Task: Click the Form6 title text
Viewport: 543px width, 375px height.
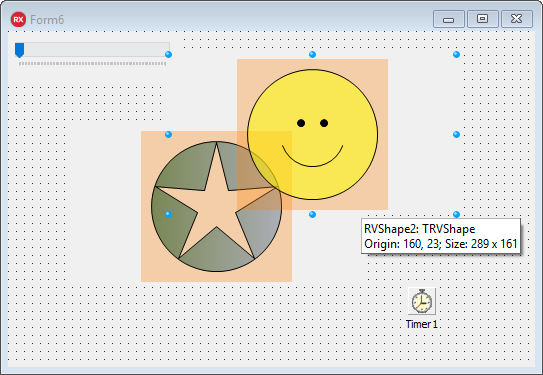Action: [x=47, y=20]
